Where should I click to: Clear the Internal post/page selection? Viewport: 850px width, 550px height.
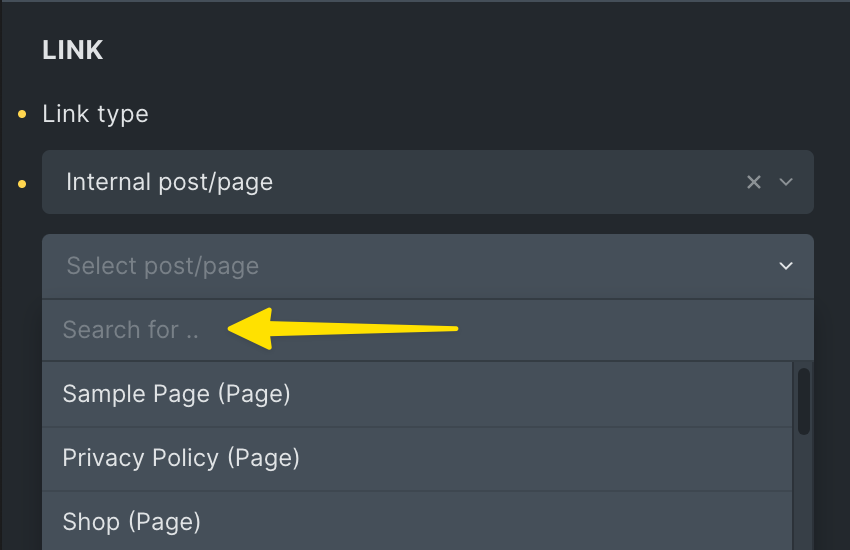754,182
